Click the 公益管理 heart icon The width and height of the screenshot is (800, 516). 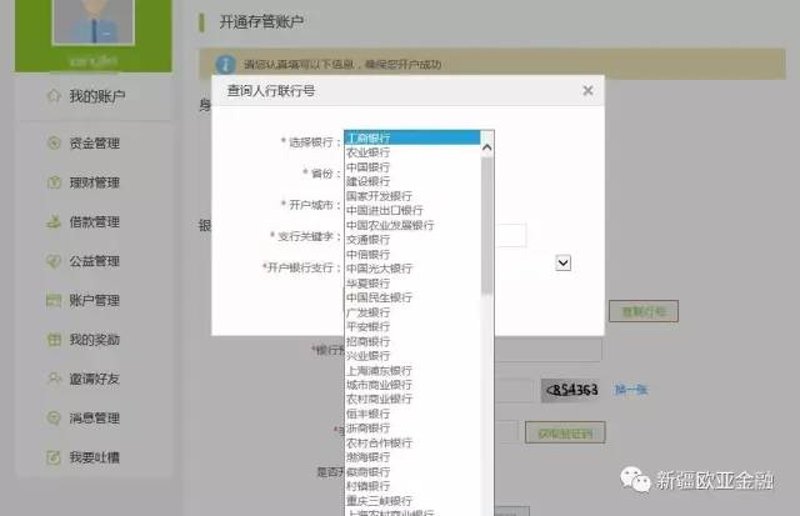click(54, 261)
